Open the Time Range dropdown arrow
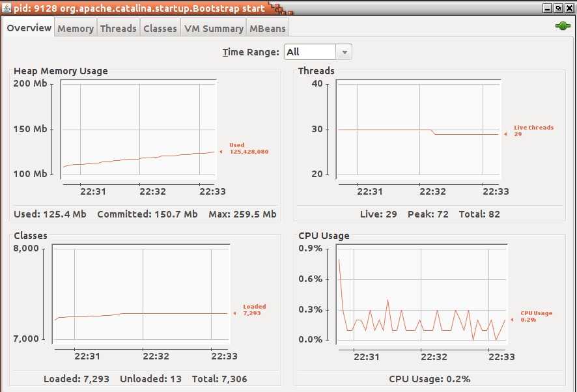This screenshot has width=577, height=392. [345, 52]
